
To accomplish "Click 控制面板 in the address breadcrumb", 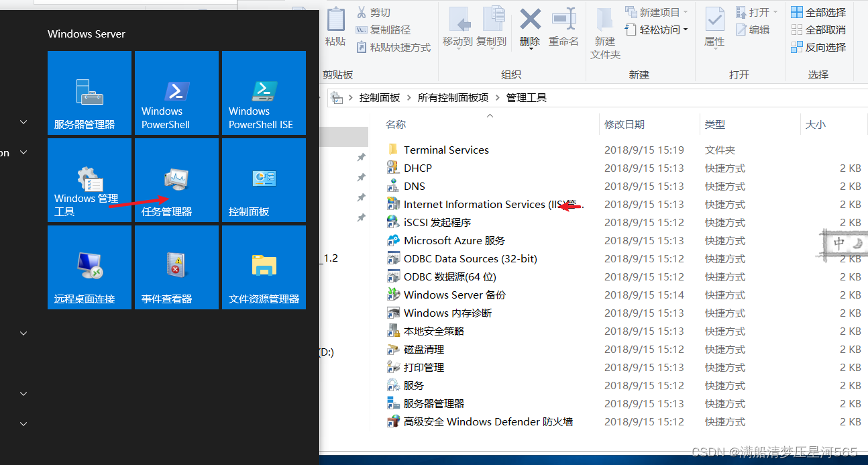I will (380, 97).
